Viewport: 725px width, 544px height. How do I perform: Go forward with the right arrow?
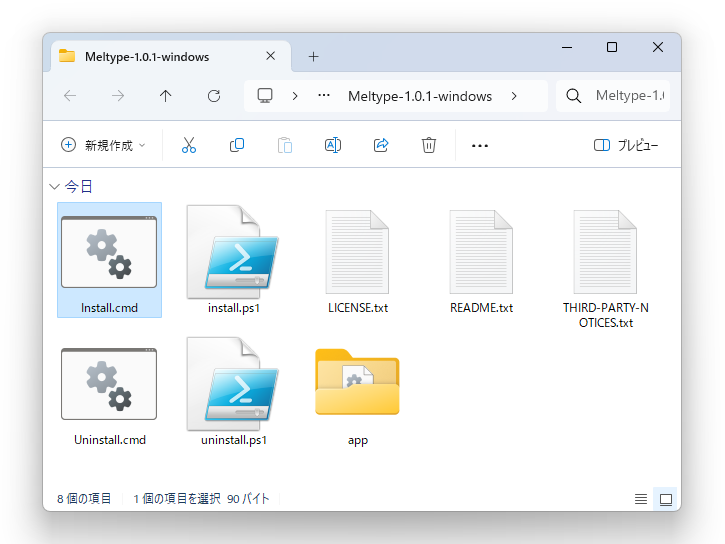click(118, 96)
